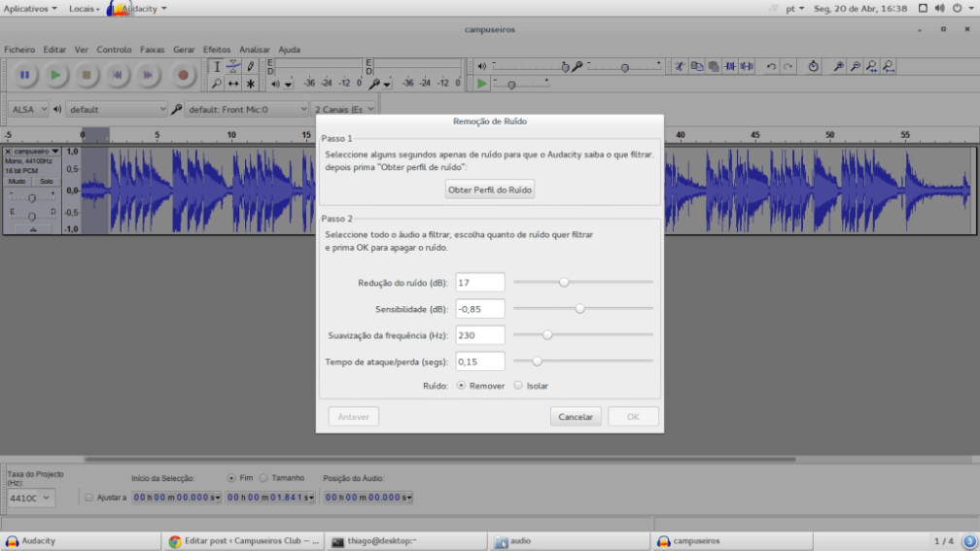Screen dimensions: 980x551
Task: Open the ALSA audio host dropdown
Action: (28, 110)
